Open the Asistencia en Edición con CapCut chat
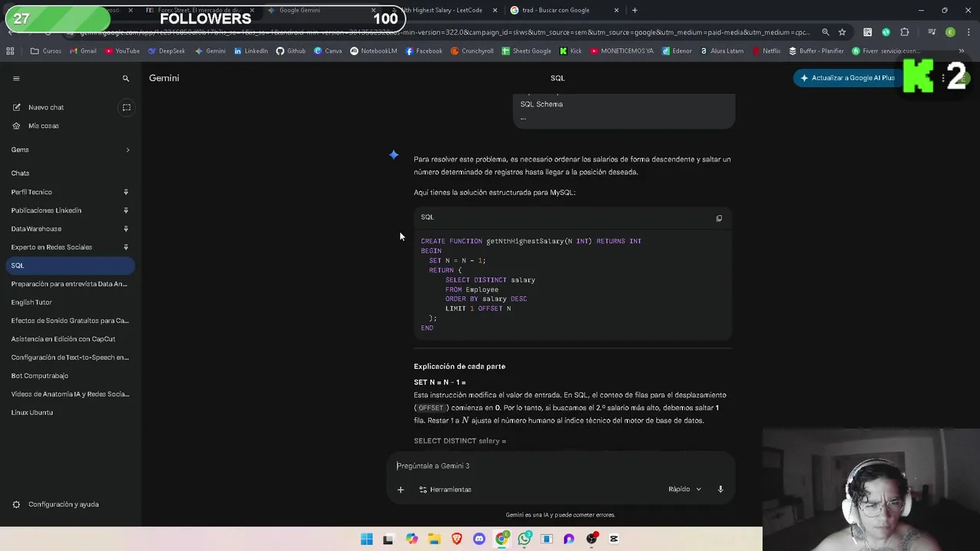Image resolution: width=980 pixels, height=551 pixels. 70,339
